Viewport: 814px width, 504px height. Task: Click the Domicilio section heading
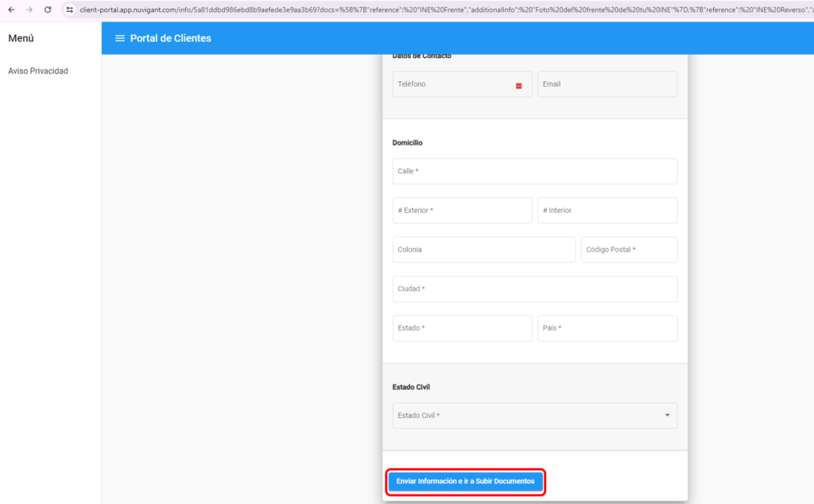coord(408,143)
